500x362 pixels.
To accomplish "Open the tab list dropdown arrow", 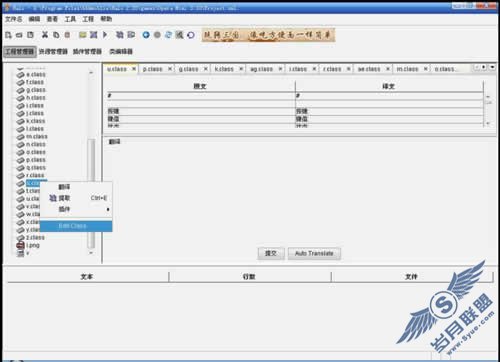I will point(492,67).
